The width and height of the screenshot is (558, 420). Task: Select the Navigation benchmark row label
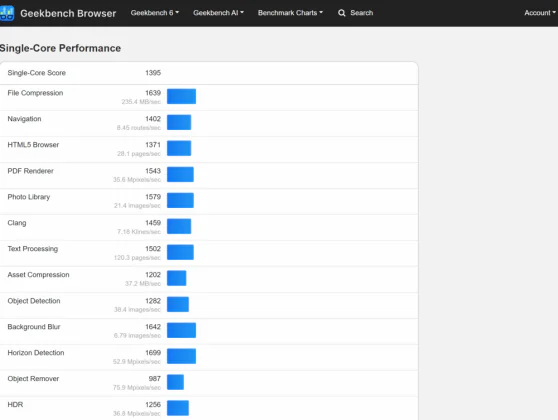[x=24, y=119]
